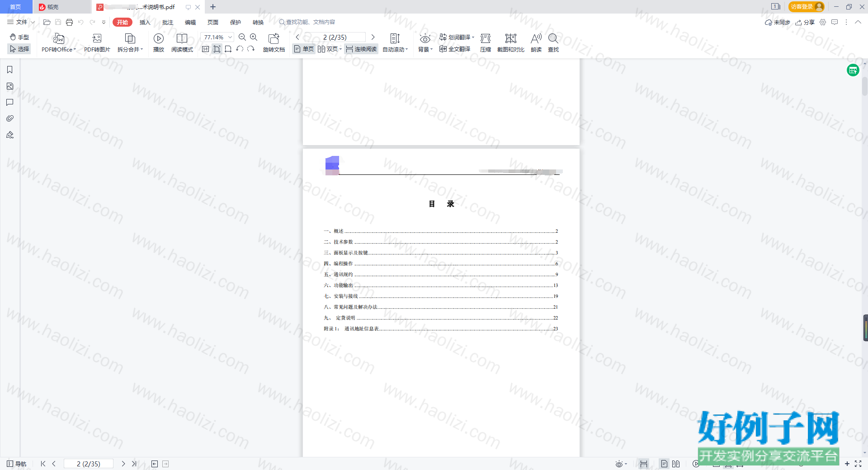Viewport: 868px width, 470px height.
Task: Click green floating table tool icon
Action: [x=853, y=70]
